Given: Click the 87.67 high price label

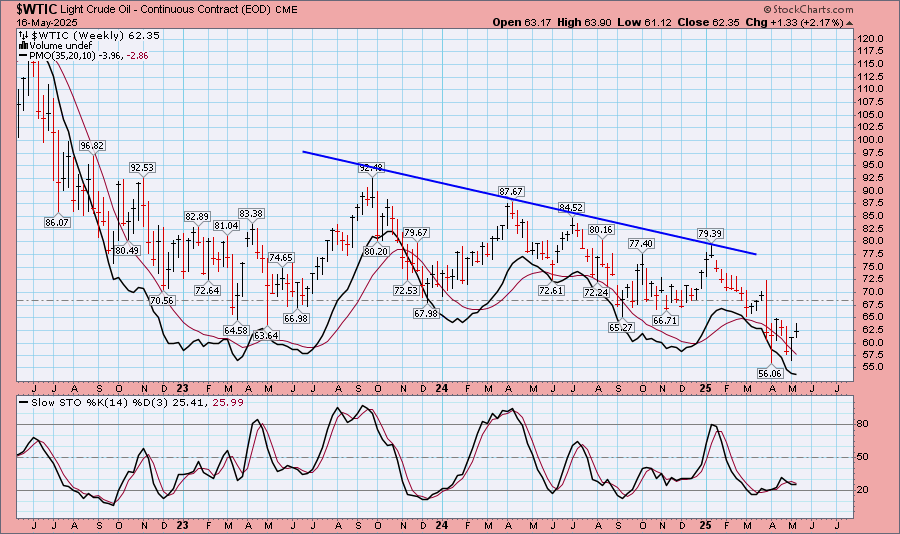Looking at the screenshot, I should point(511,191).
